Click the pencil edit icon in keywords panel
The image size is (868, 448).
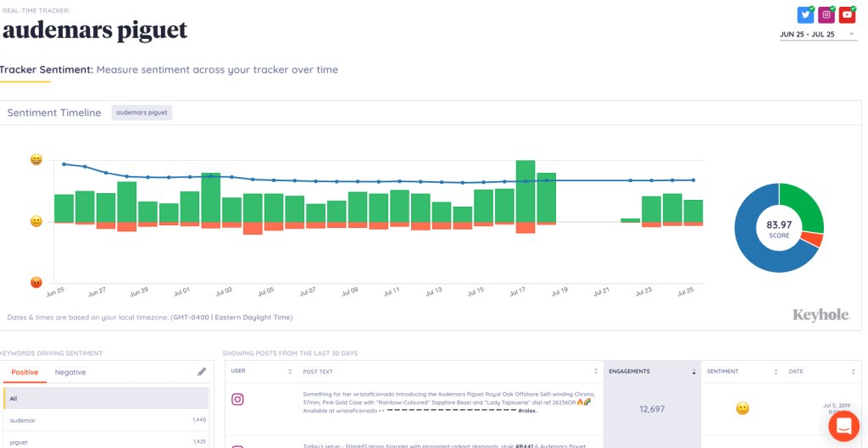pos(202,373)
